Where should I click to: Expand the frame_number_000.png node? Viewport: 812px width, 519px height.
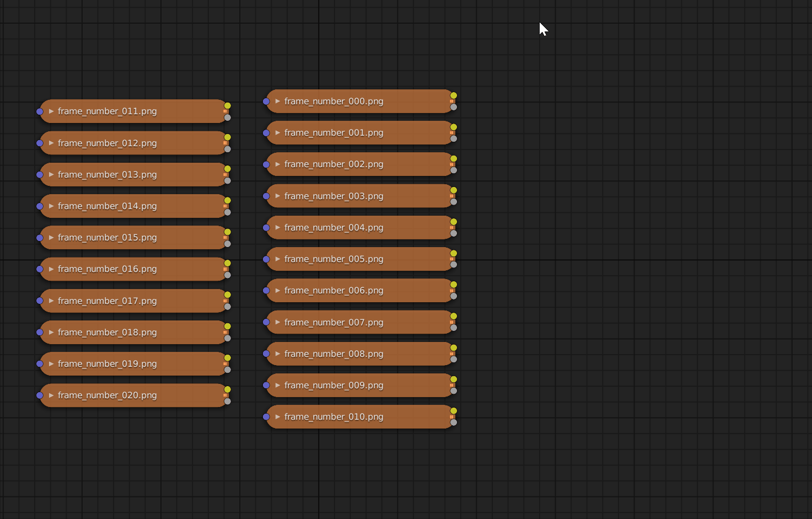(278, 101)
